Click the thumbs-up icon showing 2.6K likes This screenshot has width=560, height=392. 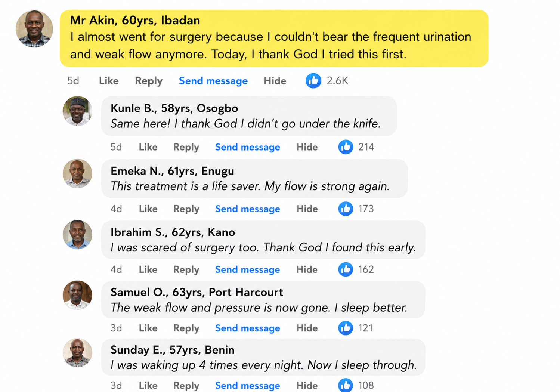pos(313,81)
